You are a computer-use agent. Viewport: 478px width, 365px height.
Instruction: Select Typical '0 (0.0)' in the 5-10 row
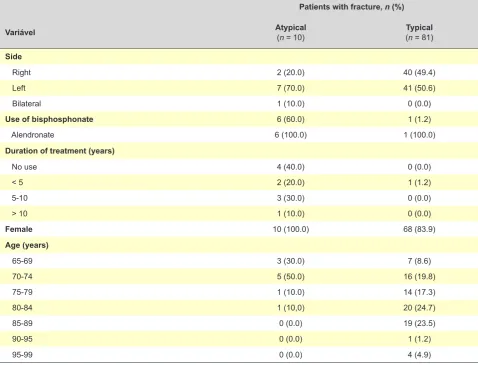point(419,198)
